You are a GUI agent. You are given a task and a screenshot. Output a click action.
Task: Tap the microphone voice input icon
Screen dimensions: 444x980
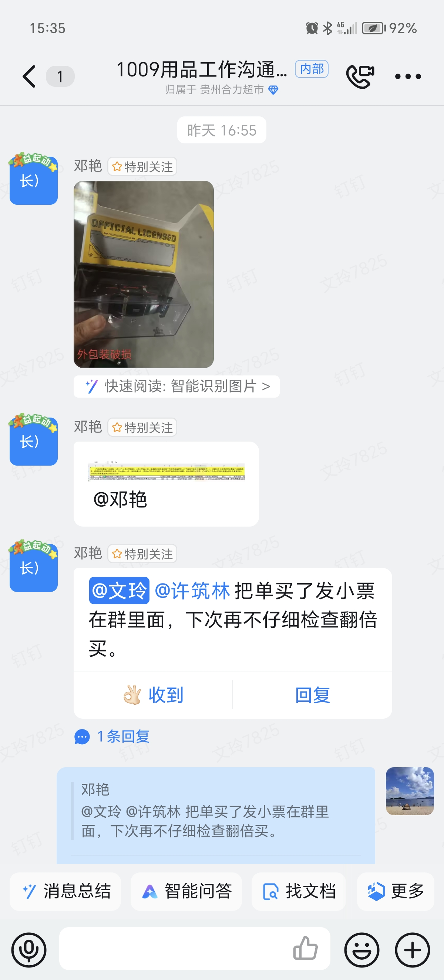click(29, 950)
